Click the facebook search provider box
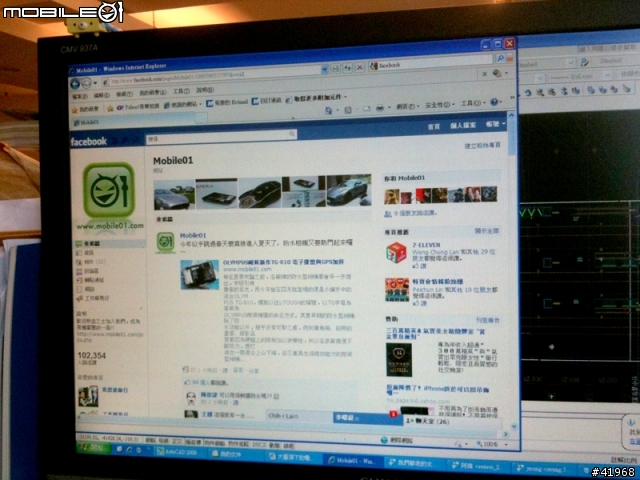Viewport: 640px width, 480px height. (431, 63)
